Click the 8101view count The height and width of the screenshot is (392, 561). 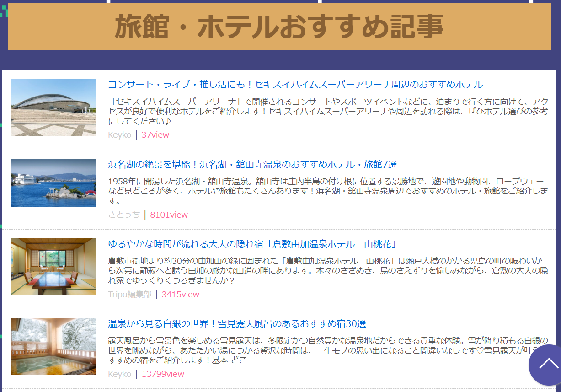tap(169, 215)
